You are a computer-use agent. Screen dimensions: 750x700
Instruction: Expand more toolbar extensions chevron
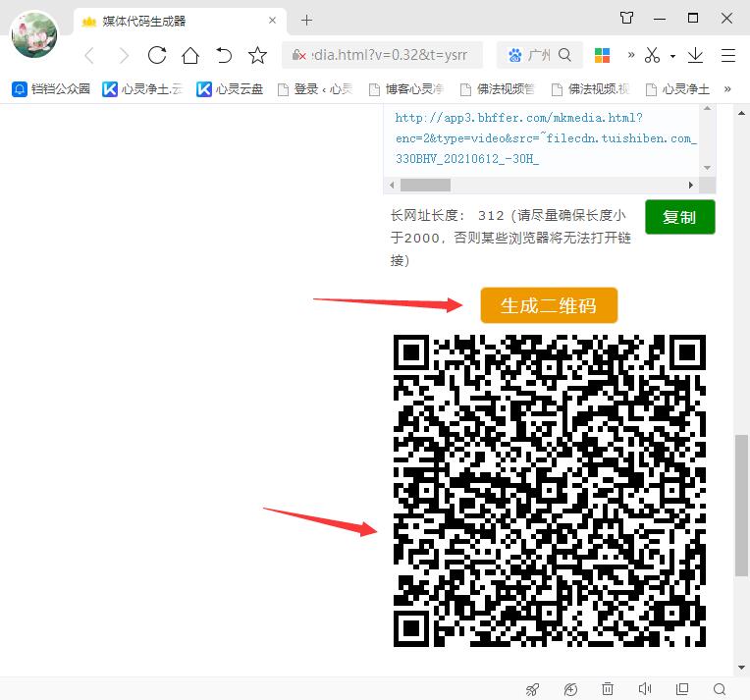[x=631, y=55]
